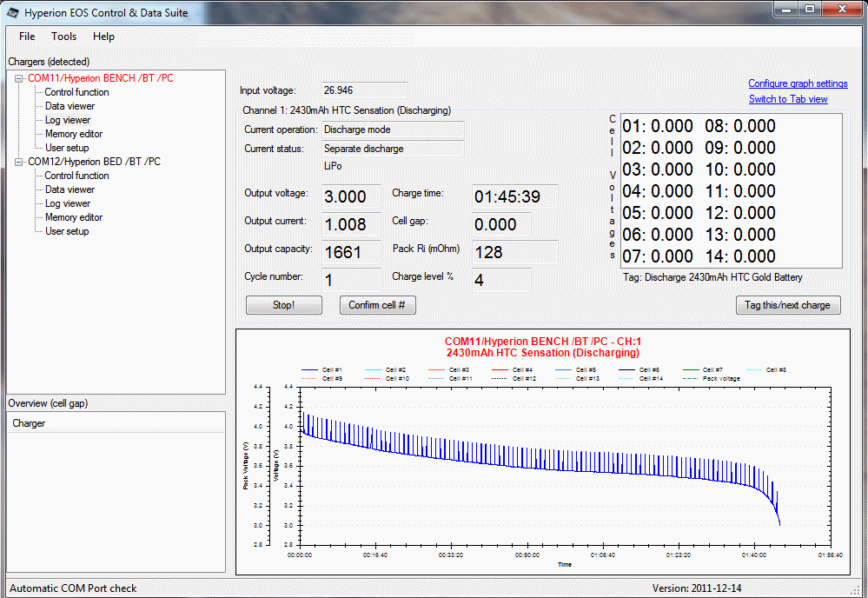This screenshot has height=598, width=868.
Task: Open the Tools menu
Action: [x=63, y=37]
